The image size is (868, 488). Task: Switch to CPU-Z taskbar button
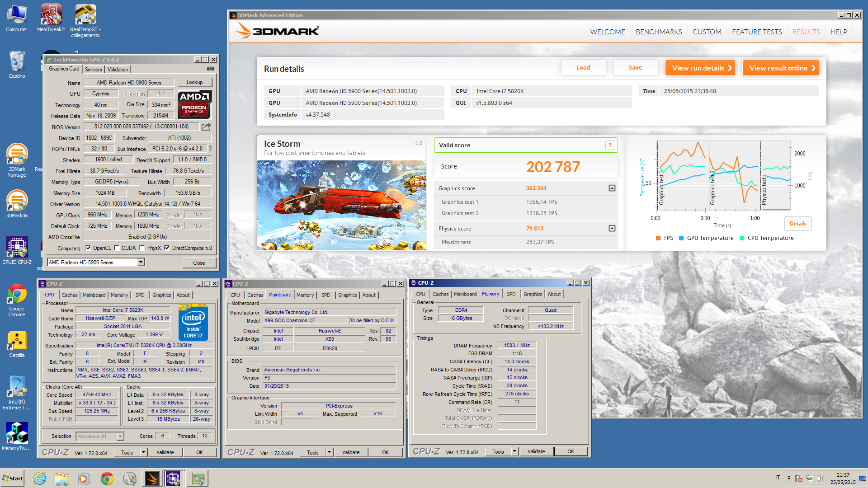pyautogui.click(x=174, y=479)
